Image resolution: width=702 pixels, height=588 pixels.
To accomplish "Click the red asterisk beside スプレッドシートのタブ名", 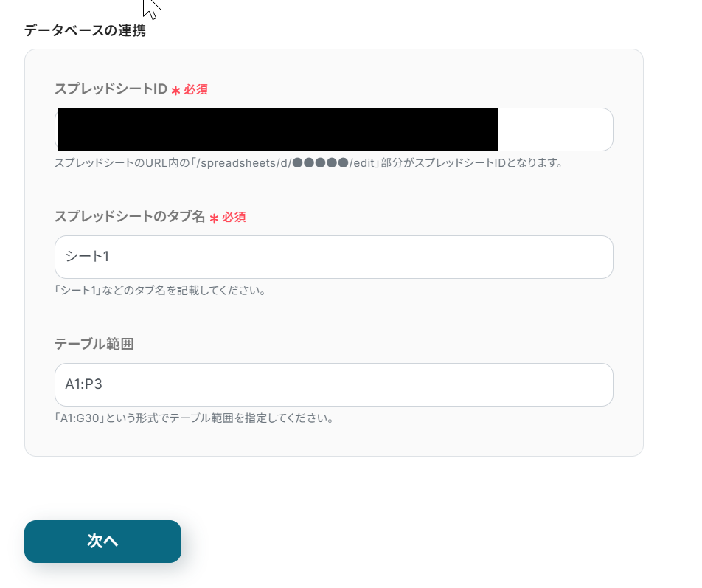I will pos(214,218).
